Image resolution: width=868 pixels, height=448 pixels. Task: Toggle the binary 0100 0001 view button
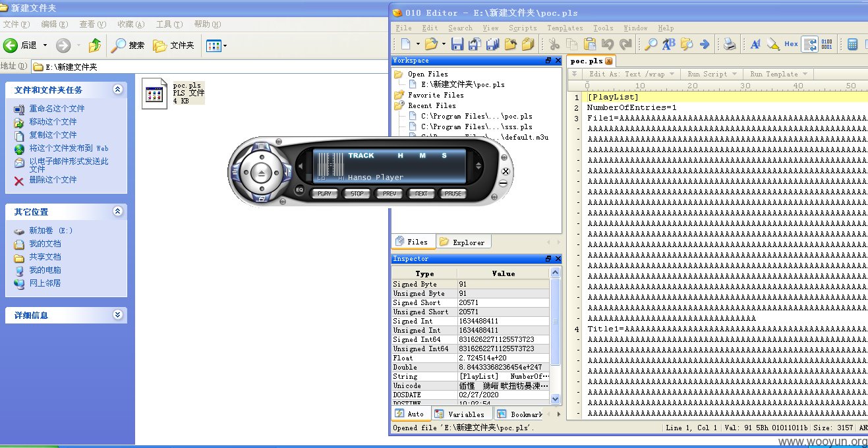tap(827, 44)
